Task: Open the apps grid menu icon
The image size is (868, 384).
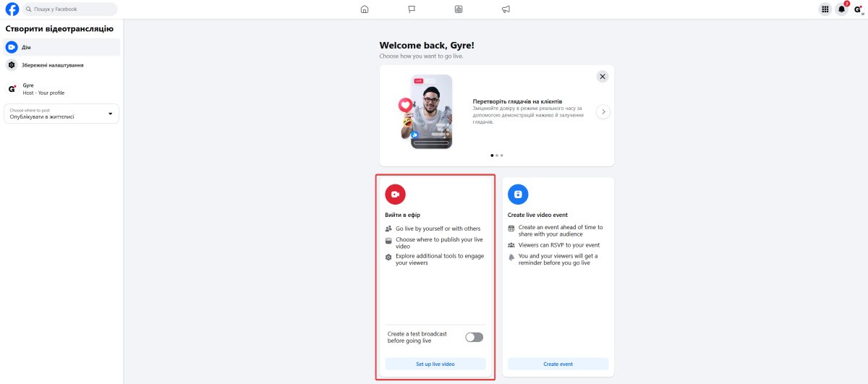Action: pos(825,9)
